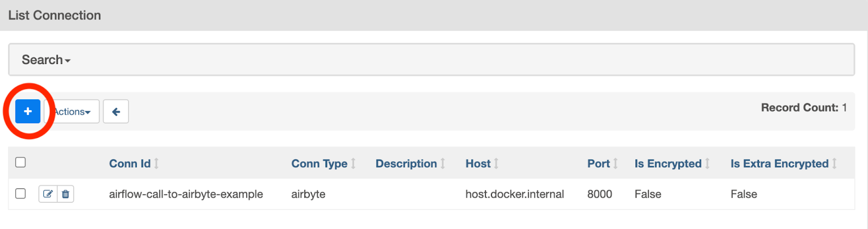Screen dimensions: 868x229
Task: Check the airbyte connection row checkbox
Action: 21,194
